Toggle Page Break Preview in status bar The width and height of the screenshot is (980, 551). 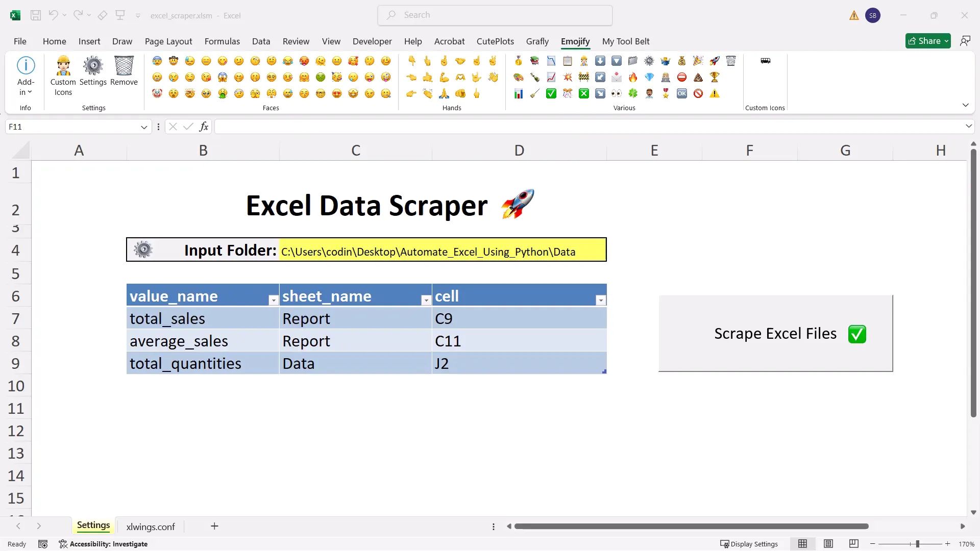click(853, 544)
